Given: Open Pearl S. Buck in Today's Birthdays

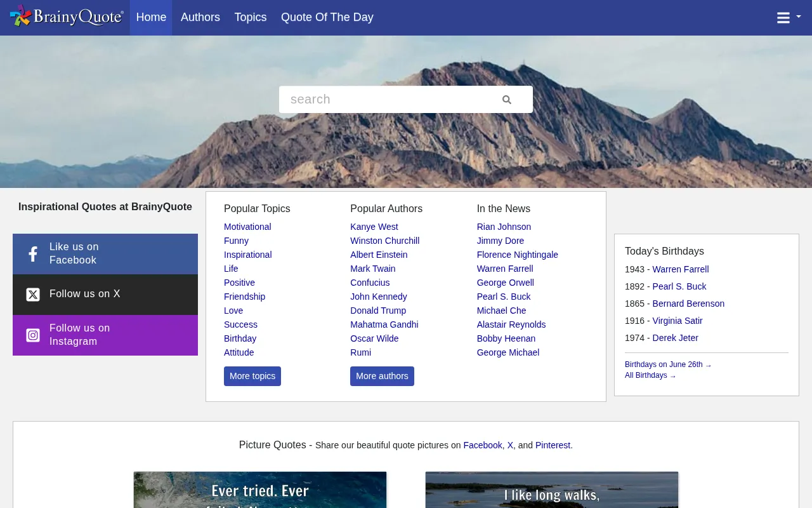Looking at the screenshot, I should pos(679,286).
